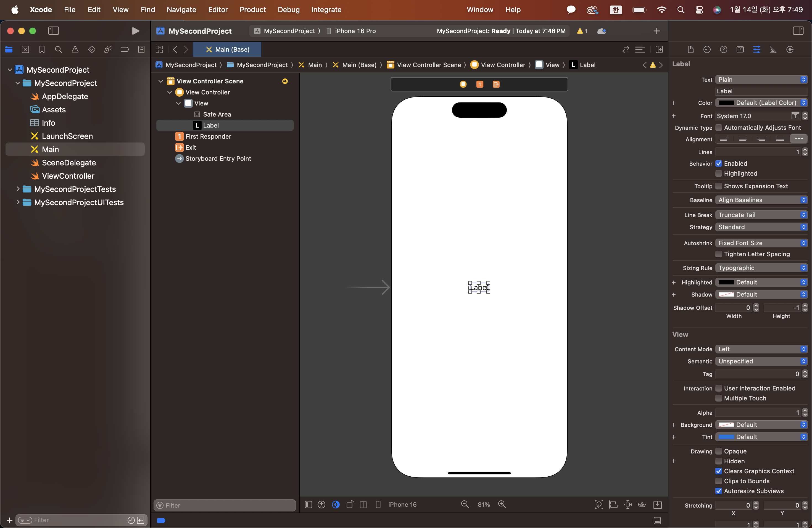
Task: Open the Identity inspector icon
Action: [740, 50]
